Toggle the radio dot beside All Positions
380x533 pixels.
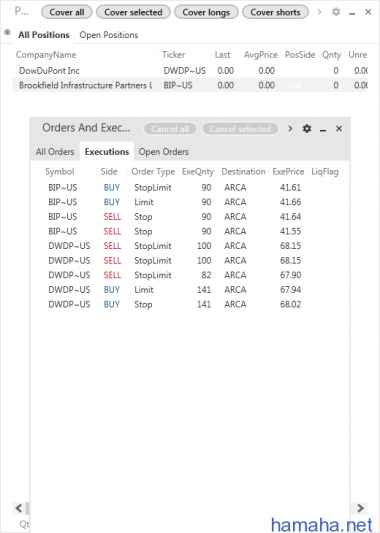coord(7,32)
